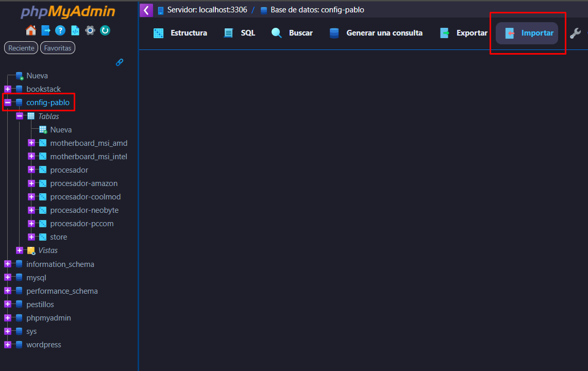Click the procesador table icon
Image resolution: width=588 pixels, height=371 pixels.
click(x=43, y=170)
